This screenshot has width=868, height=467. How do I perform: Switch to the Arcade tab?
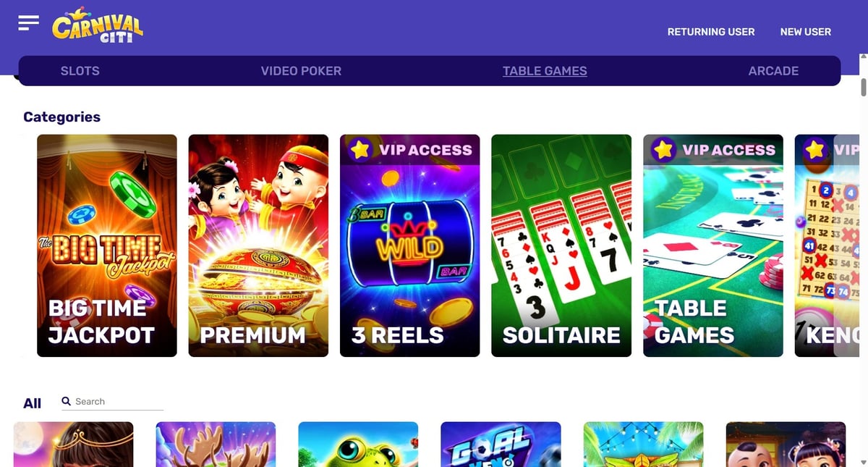pyautogui.click(x=773, y=71)
